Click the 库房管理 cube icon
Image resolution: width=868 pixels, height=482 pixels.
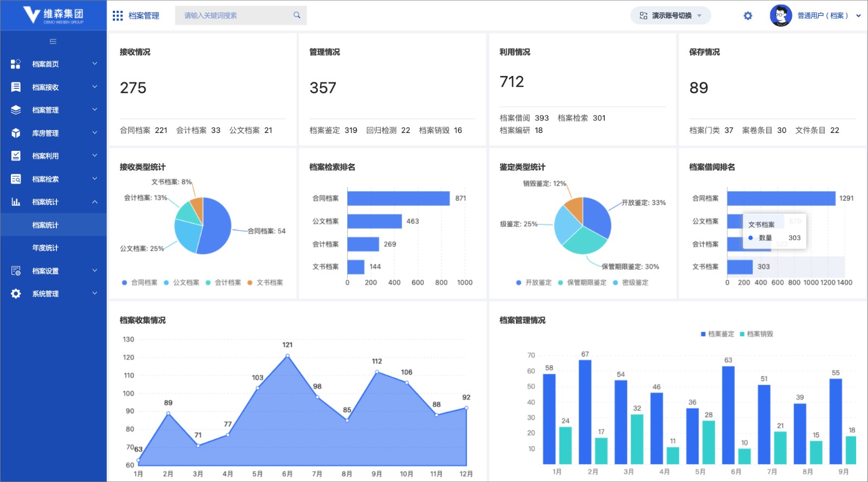click(16, 133)
